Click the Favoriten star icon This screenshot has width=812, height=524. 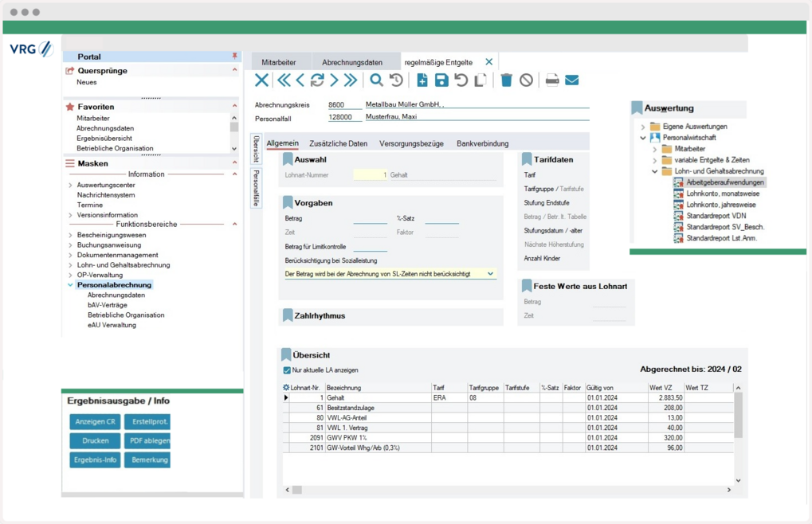pos(70,107)
